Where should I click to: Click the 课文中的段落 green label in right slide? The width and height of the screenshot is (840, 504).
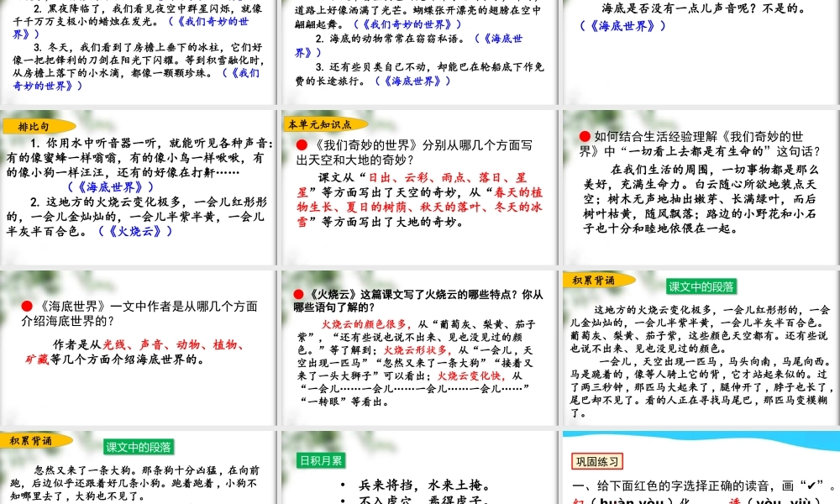click(701, 286)
